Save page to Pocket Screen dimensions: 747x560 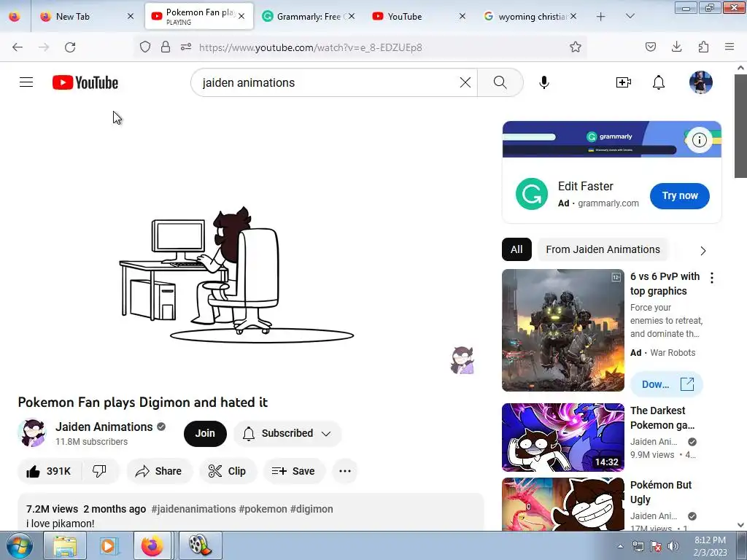point(650,47)
